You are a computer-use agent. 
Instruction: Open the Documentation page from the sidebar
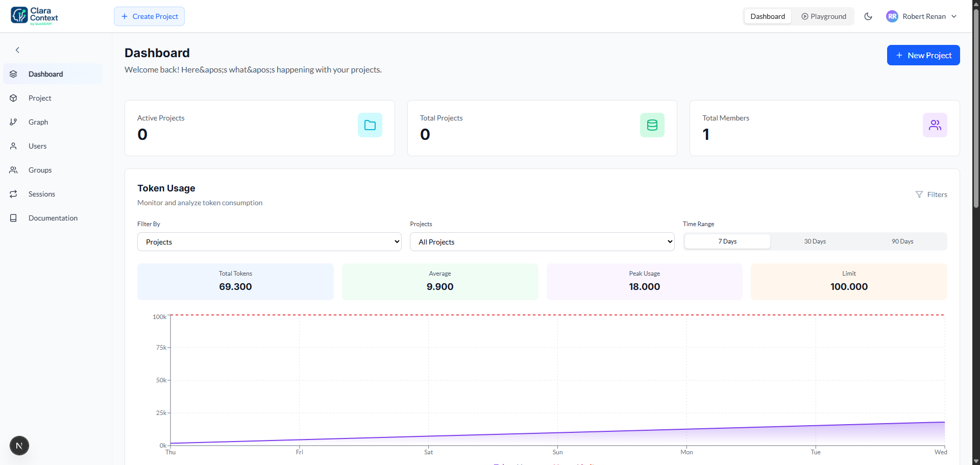point(53,218)
